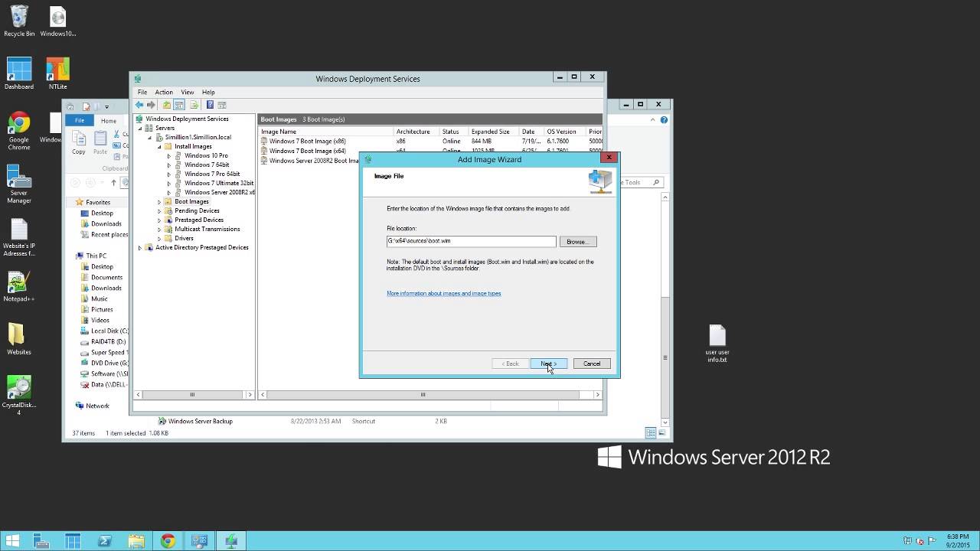Launch NTLite from the desktop
Screen dimensions: 980x551
(57, 73)
